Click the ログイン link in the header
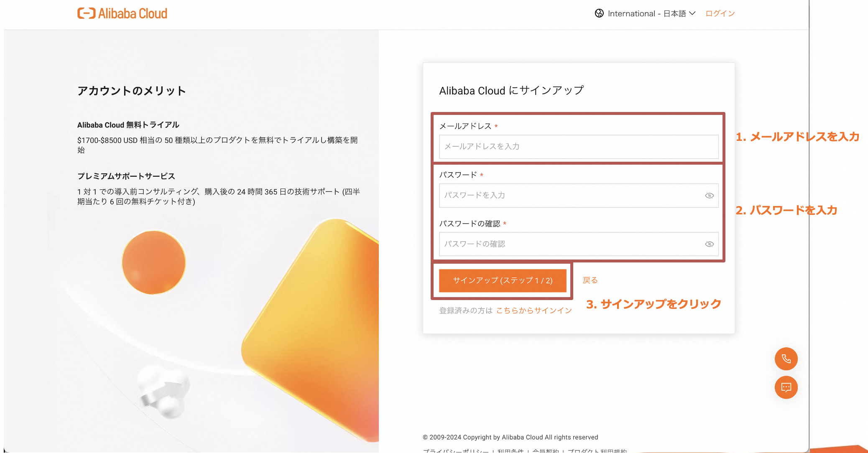The height and width of the screenshot is (453, 868). coord(720,13)
